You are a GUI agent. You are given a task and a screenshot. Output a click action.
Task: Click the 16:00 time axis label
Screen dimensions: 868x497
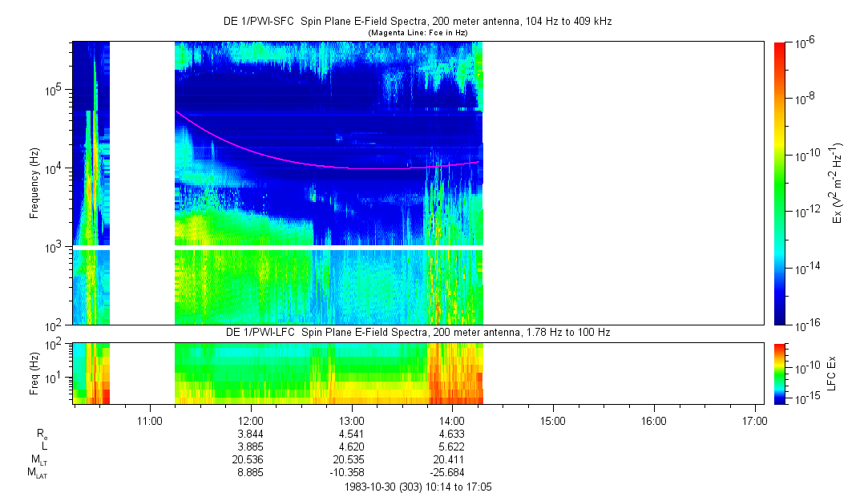653,420
